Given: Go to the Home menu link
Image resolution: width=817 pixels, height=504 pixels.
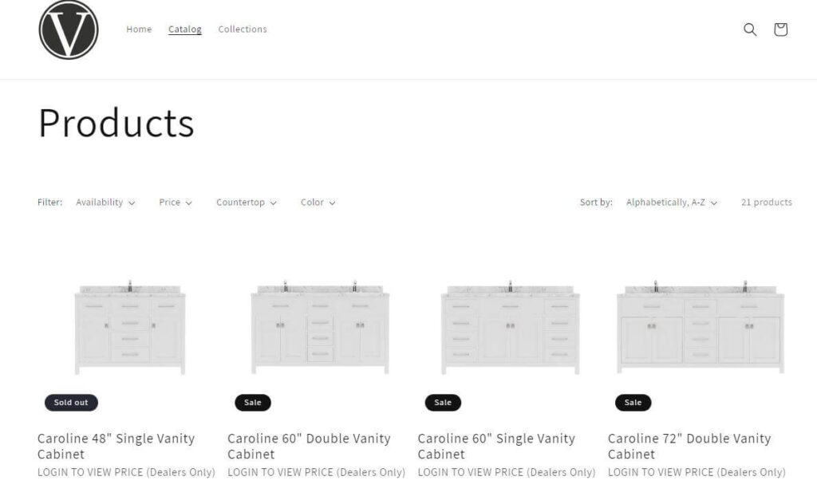Looking at the screenshot, I should coord(139,30).
